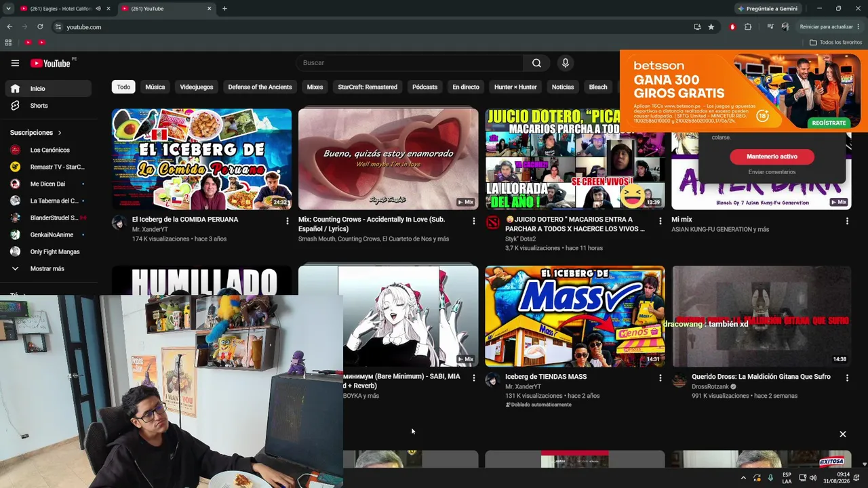Play El Iceberg de la Comida Peruana thumbnail
Screen dimensions: 868x488
pyautogui.click(x=201, y=159)
